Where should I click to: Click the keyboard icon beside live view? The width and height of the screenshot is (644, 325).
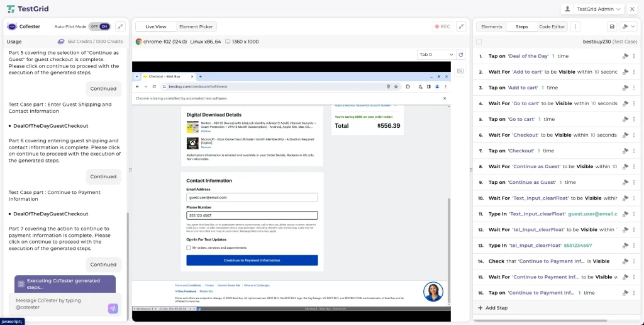[460, 71]
